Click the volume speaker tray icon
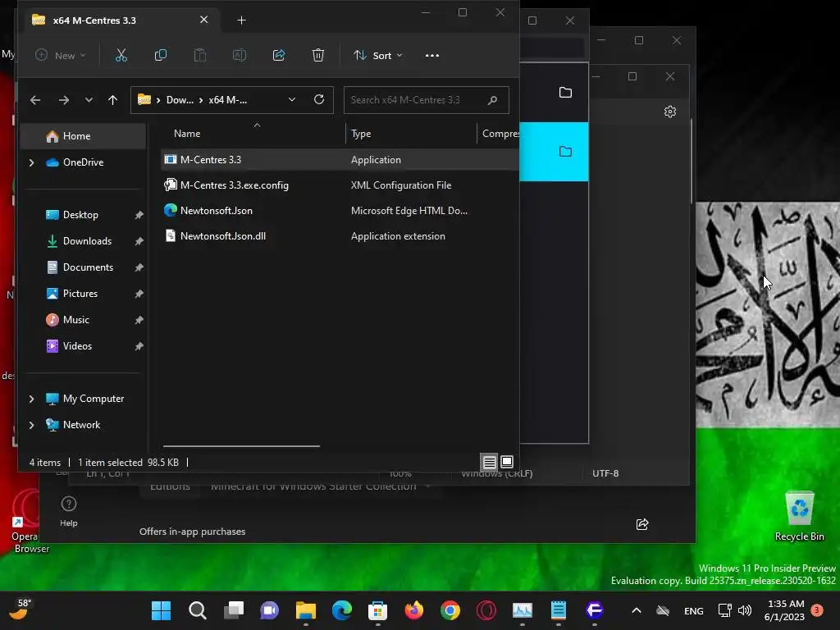The image size is (840, 630). tap(745, 610)
